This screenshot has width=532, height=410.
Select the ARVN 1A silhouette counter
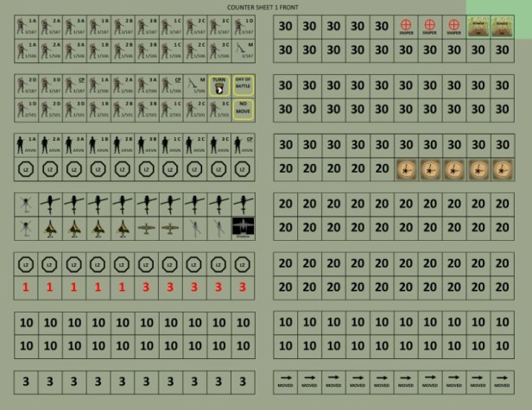coord(27,144)
